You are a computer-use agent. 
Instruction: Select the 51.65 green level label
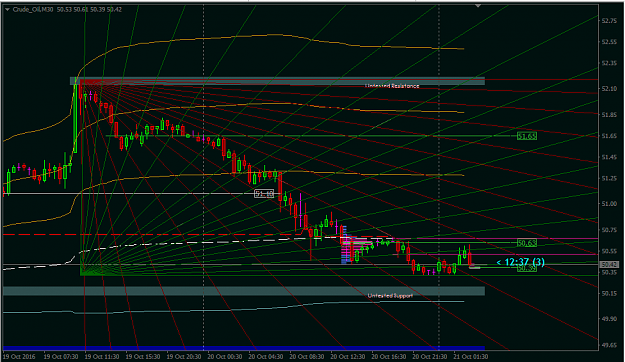pos(527,136)
